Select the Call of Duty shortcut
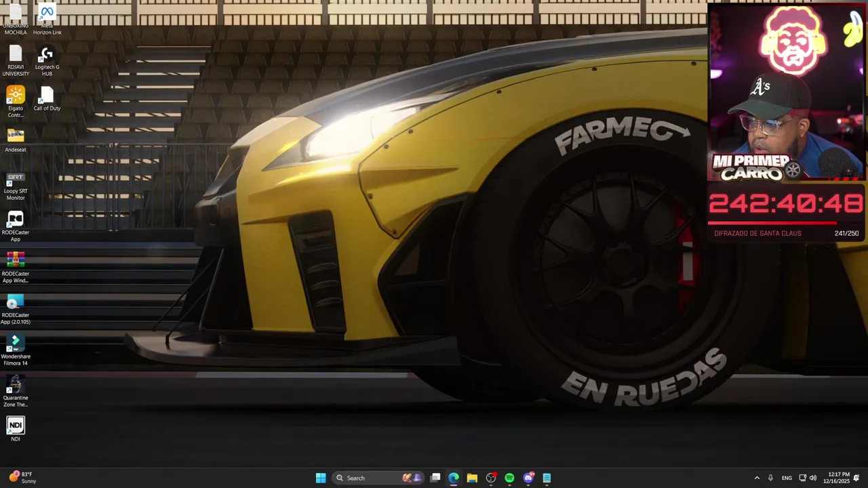 click(x=47, y=98)
